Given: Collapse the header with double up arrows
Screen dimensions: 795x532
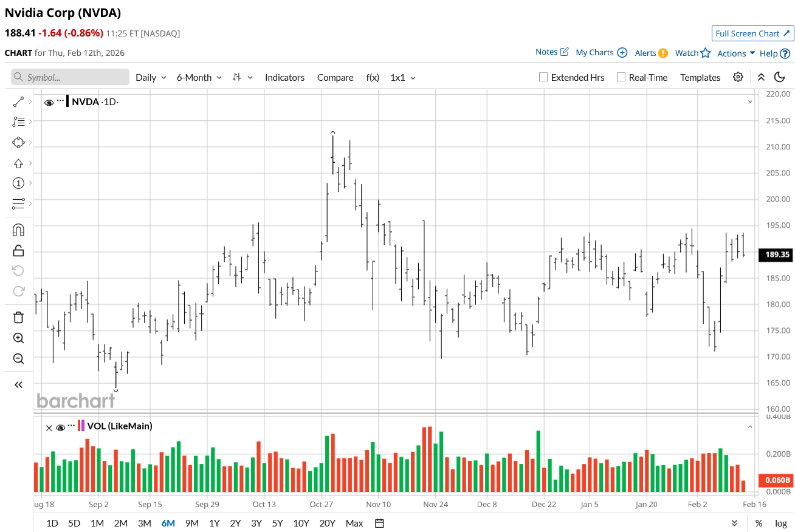Looking at the screenshot, I should coord(761,77).
